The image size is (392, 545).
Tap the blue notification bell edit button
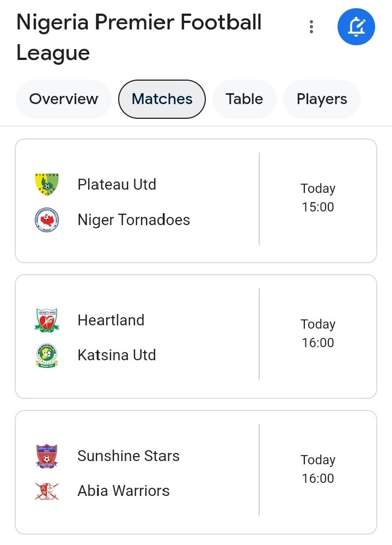(356, 26)
